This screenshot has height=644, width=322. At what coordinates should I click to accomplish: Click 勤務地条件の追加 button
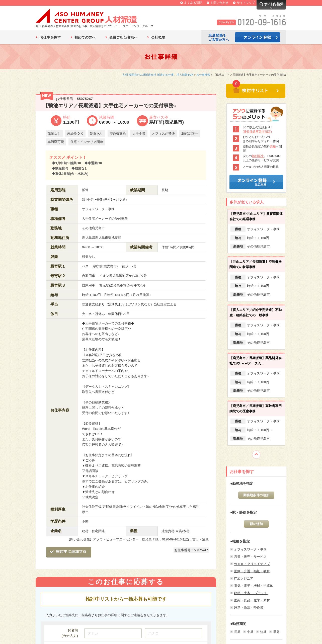coord(256,495)
